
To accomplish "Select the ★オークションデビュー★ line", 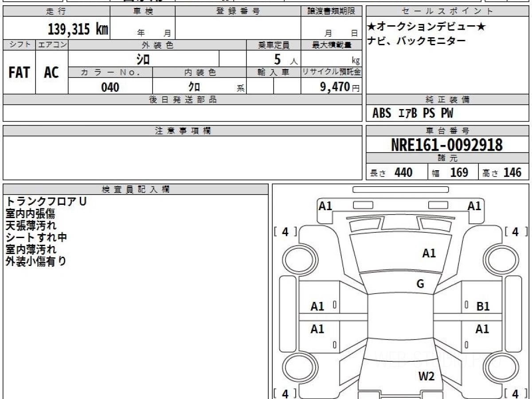I will click(x=426, y=27).
